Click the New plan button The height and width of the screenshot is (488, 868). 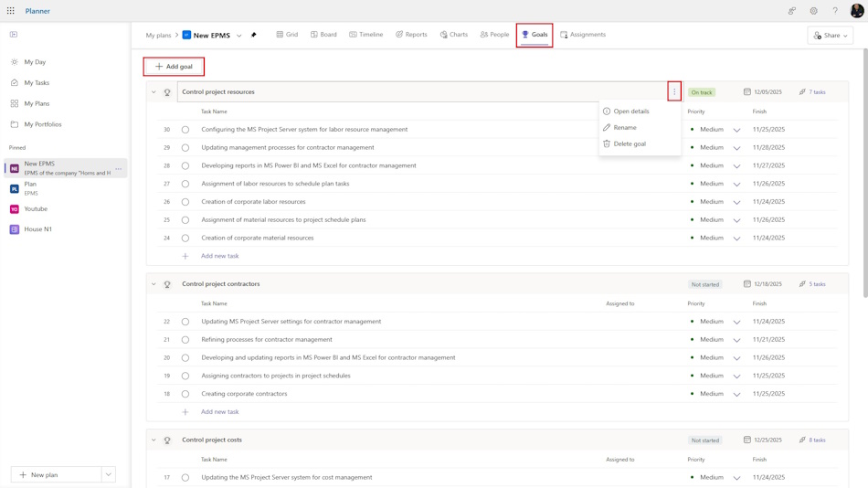coord(56,474)
